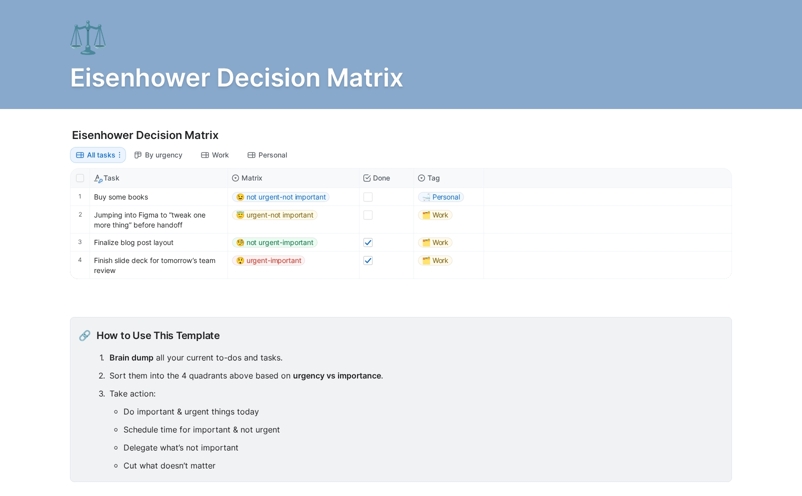Click row number 3 in the table

(80, 242)
